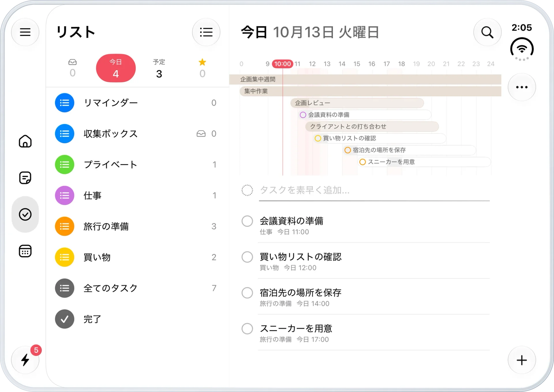Click the 今日 10月13日 火曜日 header
554x392 pixels.
[x=310, y=32]
